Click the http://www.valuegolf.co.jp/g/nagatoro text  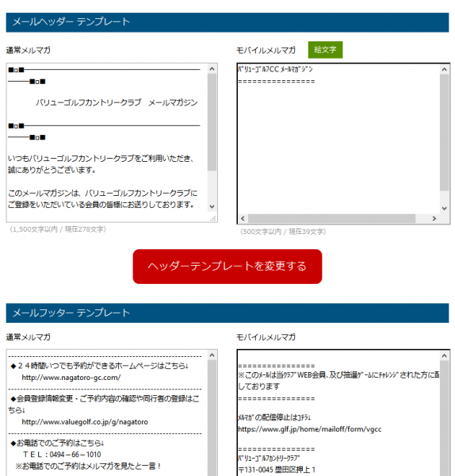click(x=85, y=422)
